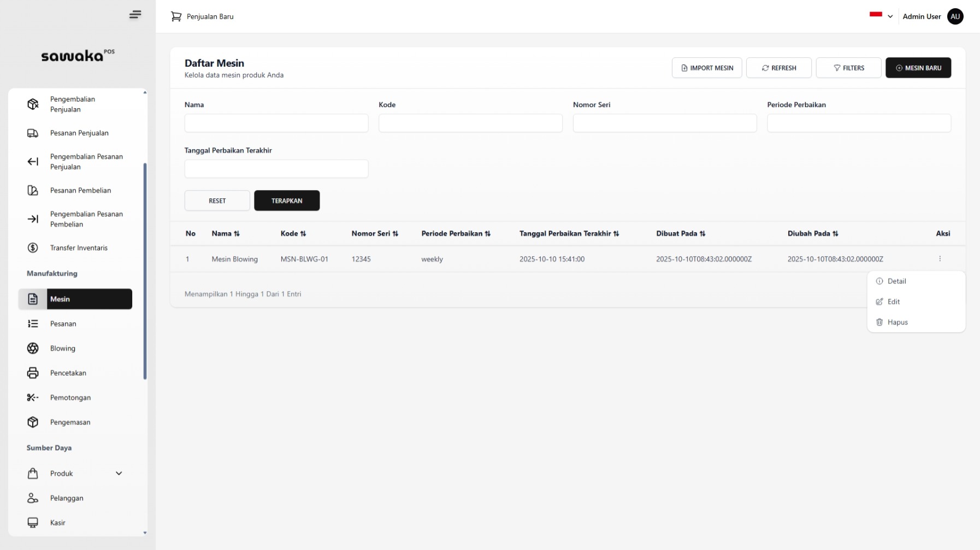Select the Blowing shutter icon
This screenshot has height=550, width=980.
pyautogui.click(x=33, y=348)
